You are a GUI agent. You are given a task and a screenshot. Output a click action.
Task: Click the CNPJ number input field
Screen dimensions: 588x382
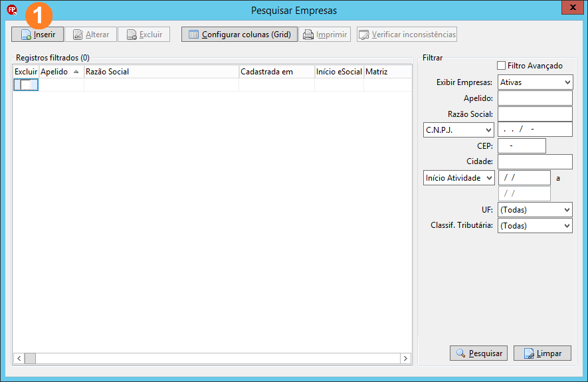point(535,130)
